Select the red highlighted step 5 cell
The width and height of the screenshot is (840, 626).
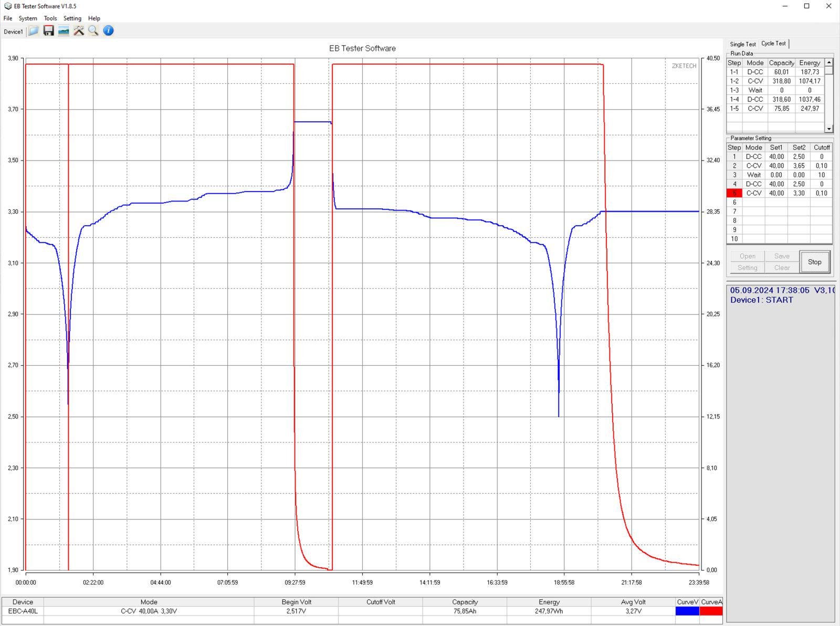point(734,193)
